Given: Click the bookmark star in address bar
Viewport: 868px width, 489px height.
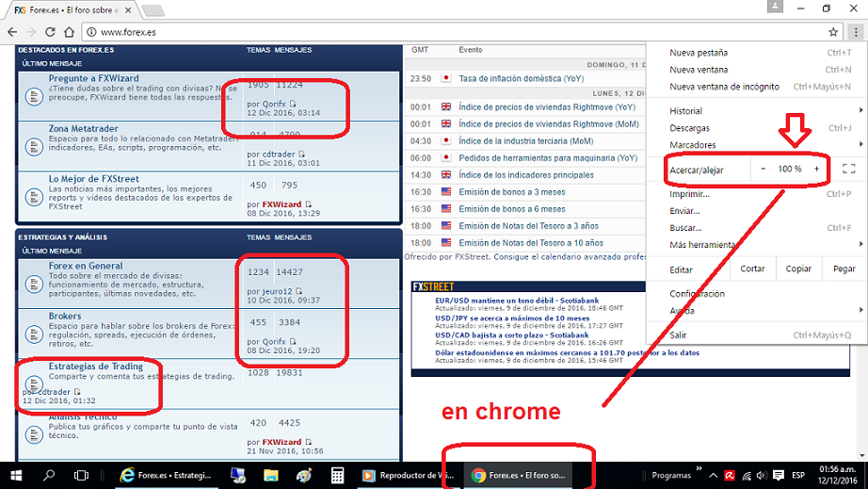Looking at the screenshot, I should click(833, 32).
